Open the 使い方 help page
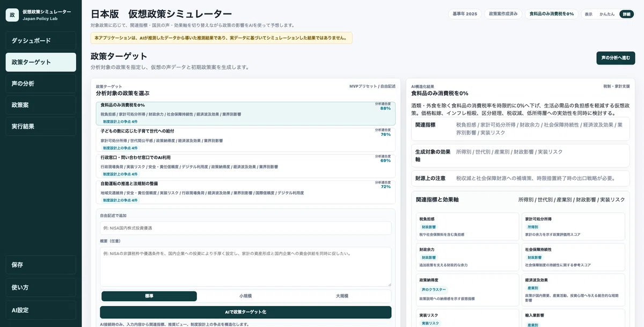Viewport: 644px width, 327px height. [x=41, y=287]
